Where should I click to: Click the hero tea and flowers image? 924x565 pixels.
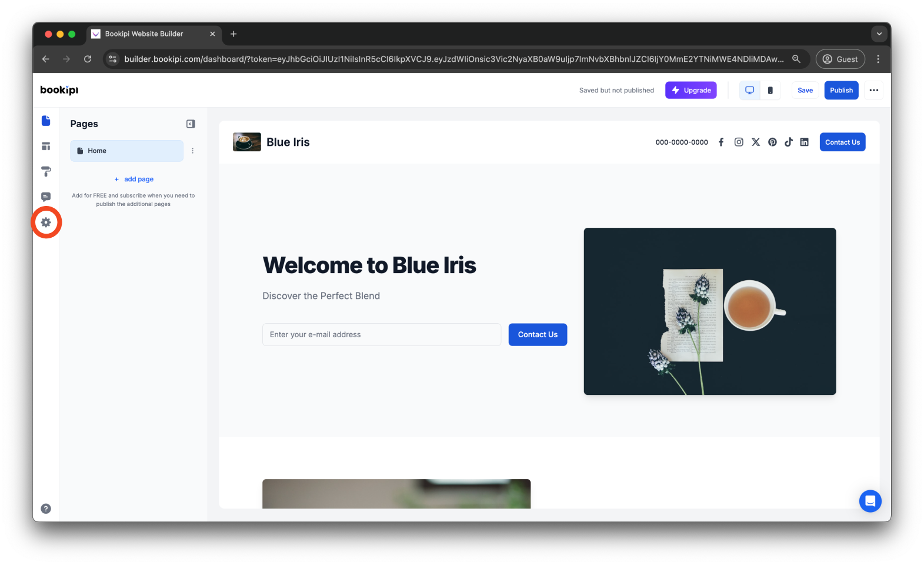[x=709, y=311]
